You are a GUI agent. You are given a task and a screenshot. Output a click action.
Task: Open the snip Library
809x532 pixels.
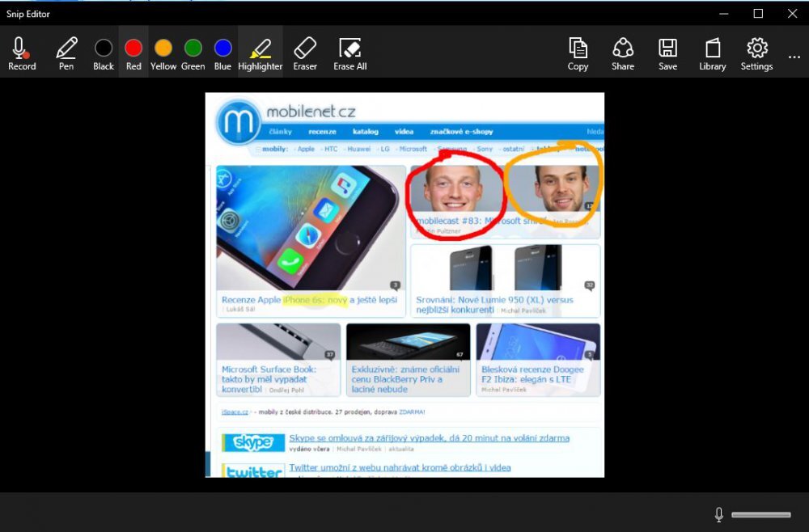712,53
